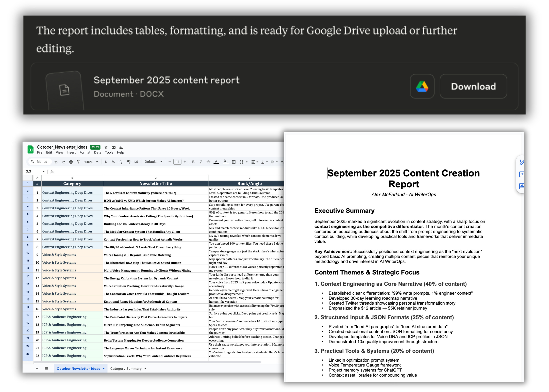This screenshot has height=392, width=549.
Task: Click the paint format roller icon
Action: 78,162
